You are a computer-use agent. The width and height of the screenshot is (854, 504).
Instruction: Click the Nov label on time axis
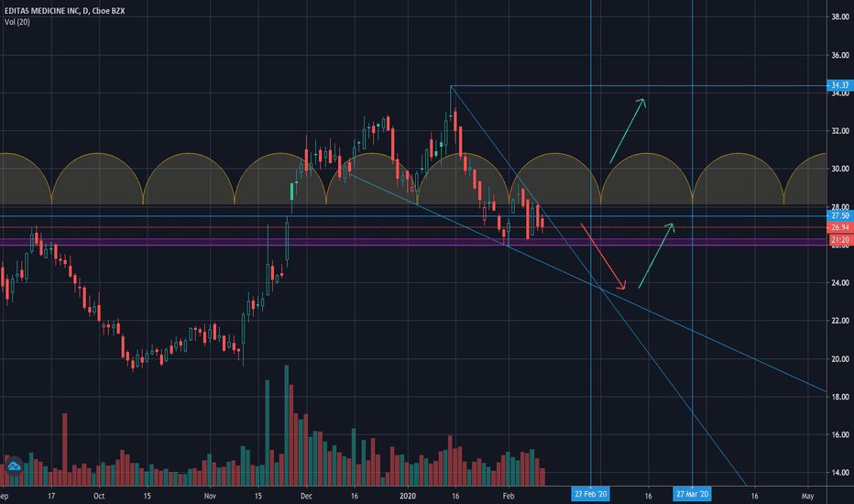(210, 496)
